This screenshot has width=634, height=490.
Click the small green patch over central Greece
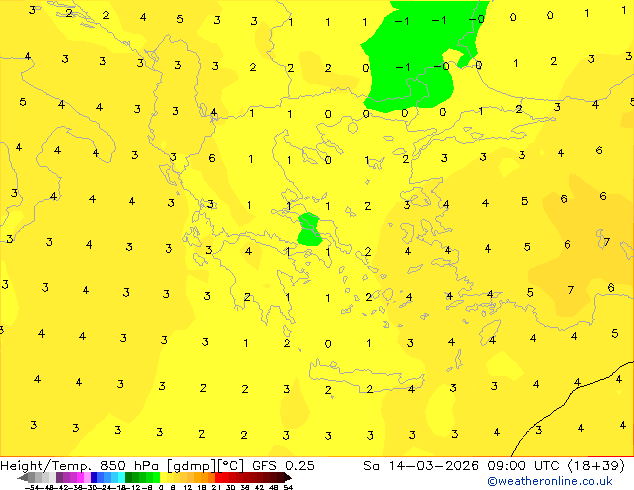coord(309,230)
